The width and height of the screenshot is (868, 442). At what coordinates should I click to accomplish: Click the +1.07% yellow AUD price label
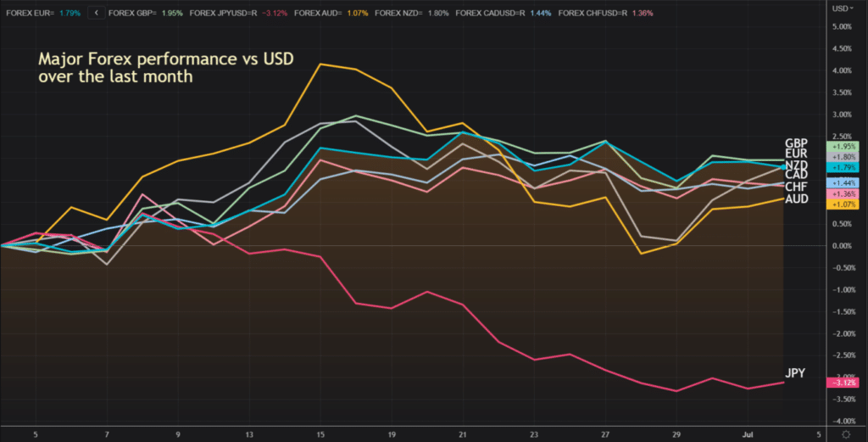(x=843, y=204)
